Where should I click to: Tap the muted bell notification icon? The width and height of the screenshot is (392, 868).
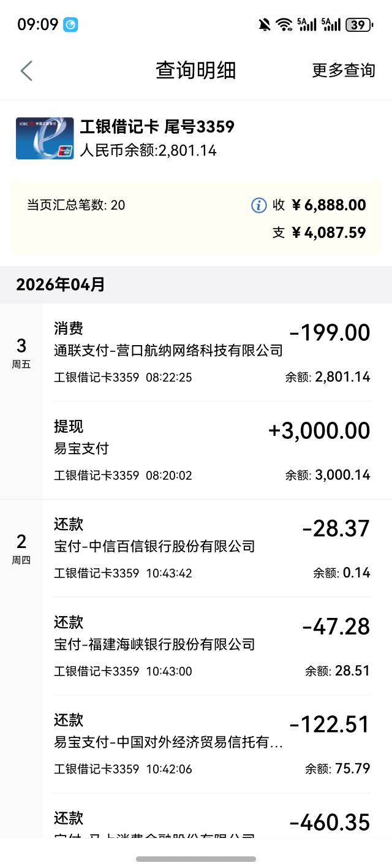coord(265,25)
